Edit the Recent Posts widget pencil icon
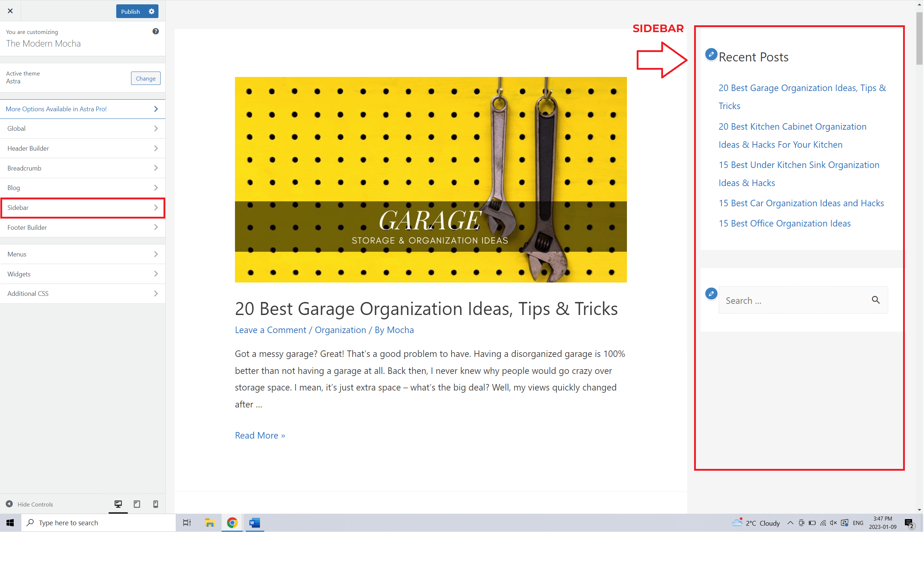The width and height of the screenshot is (924, 578). click(711, 54)
